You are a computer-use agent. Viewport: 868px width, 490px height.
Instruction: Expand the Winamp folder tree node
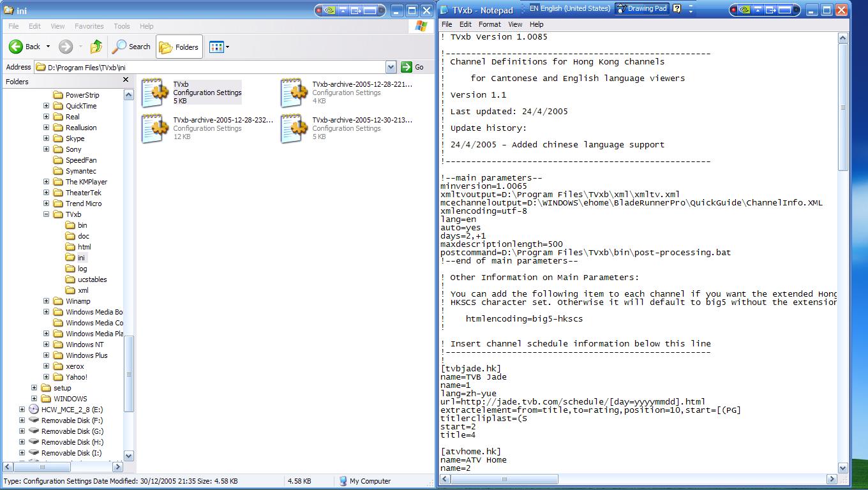click(47, 301)
